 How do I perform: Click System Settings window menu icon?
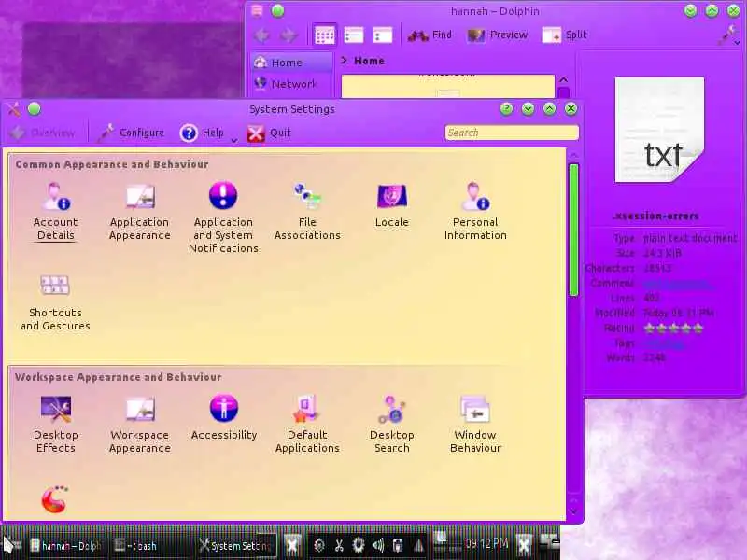14,109
